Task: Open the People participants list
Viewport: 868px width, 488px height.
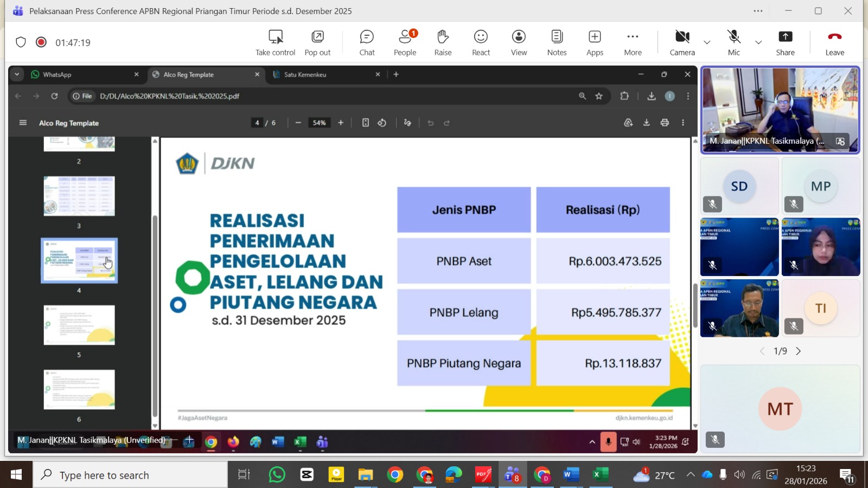Action: click(x=405, y=42)
